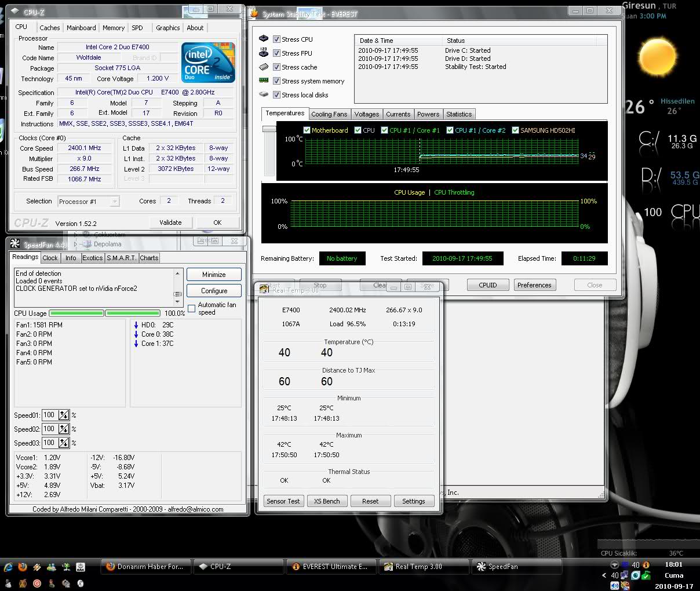Toggle Stress CPU checkbox

[276, 39]
